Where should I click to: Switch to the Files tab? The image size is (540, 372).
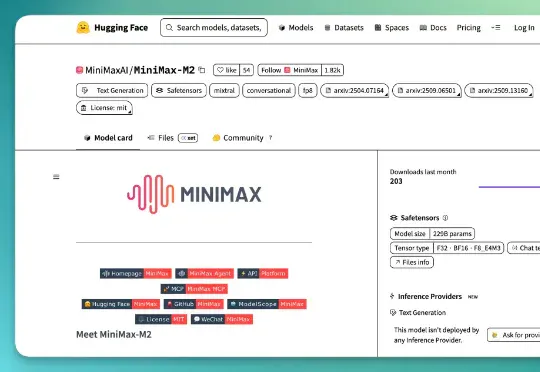point(172,138)
